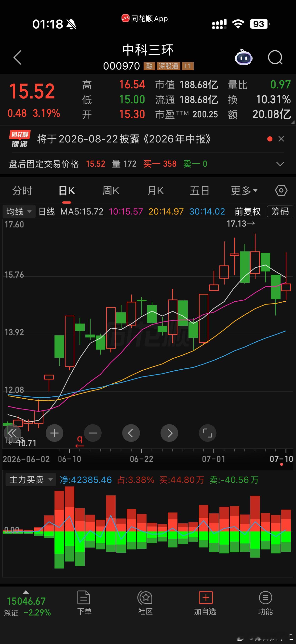Tap the 占:3.38% ratio value
Image resolution: width=296 pixels, height=644 pixels.
[136, 480]
